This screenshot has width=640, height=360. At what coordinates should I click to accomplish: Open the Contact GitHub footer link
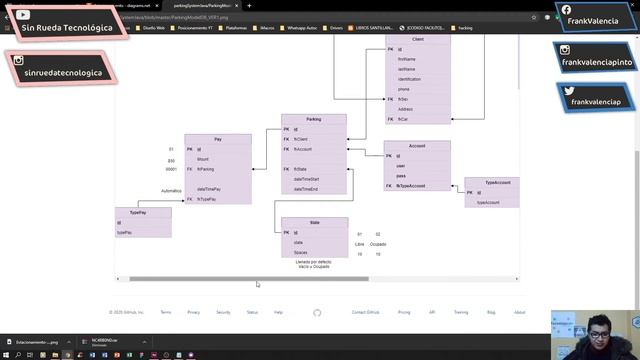(x=365, y=312)
